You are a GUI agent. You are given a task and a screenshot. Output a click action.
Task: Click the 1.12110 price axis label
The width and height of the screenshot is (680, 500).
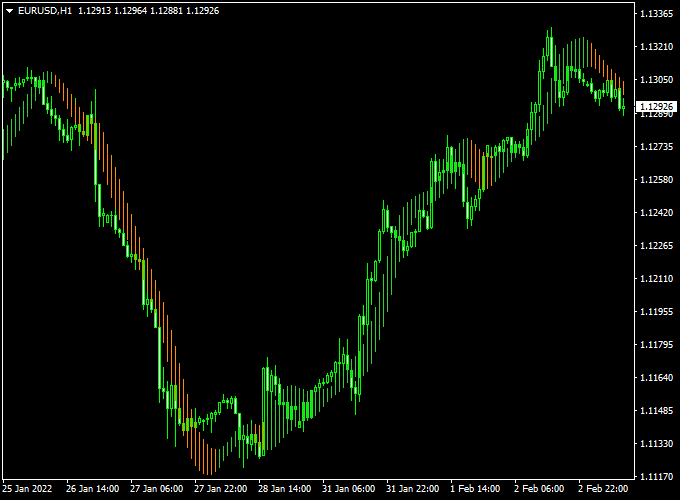tap(657, 279)
